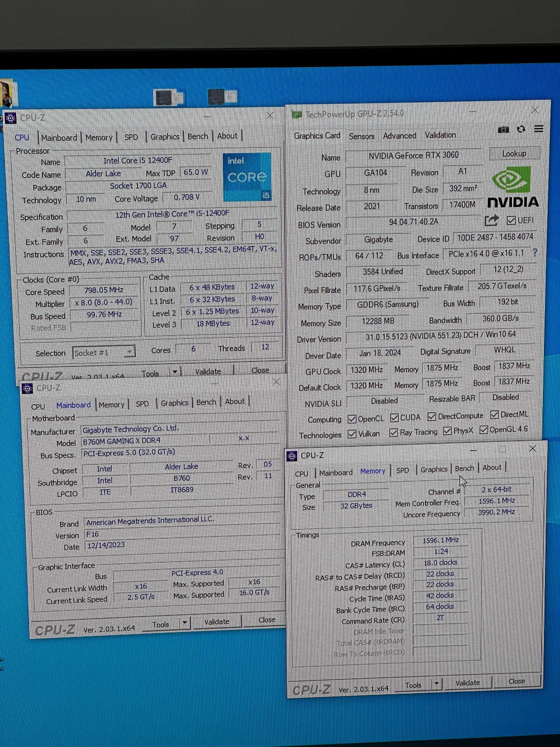Viewport: 560px width, 747px height.
Task: Click the Core Speed value 798.05 MHz
Action: coord(104,290)
